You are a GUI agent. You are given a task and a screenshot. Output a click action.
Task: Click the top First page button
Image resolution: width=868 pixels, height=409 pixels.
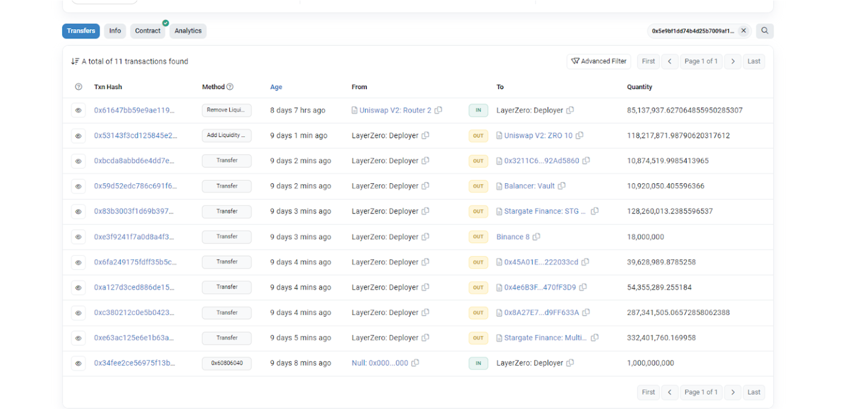[x=648, y=61]
